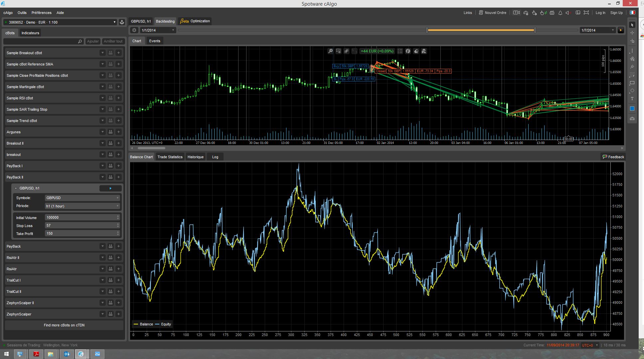644x359 pixels.
Task: Add instance to Sample Trend cBot plus icon
Action: coord(118,121)
